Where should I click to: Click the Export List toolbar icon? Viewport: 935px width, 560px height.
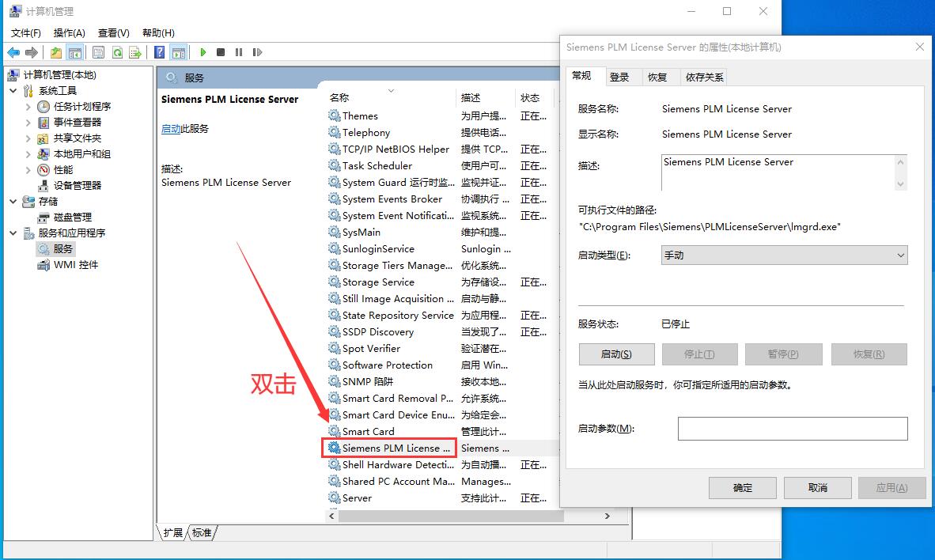[135, 52]
